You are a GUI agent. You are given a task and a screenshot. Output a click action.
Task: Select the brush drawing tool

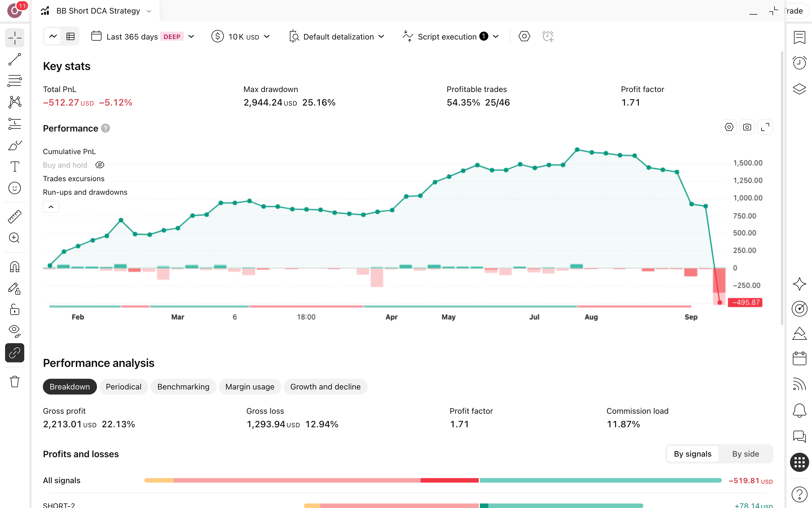pos(14,145)
